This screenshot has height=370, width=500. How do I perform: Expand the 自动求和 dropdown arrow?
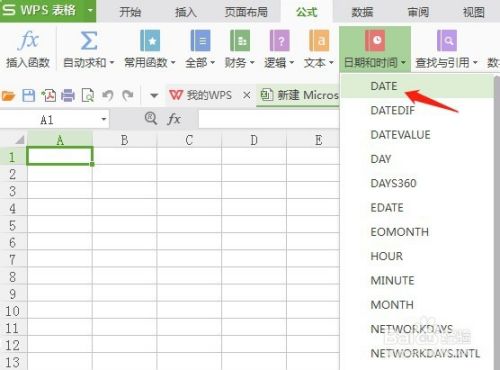(112, 62)
